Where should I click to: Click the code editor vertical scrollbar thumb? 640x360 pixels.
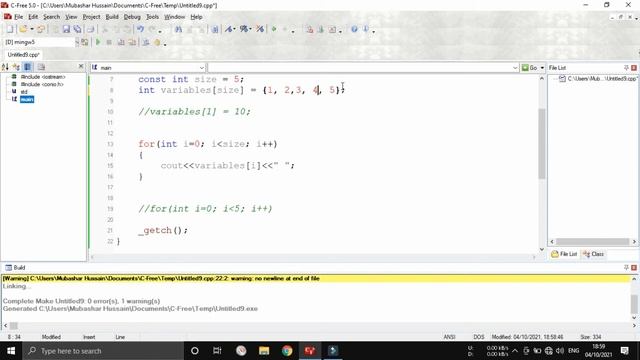[x=542, y=143]
